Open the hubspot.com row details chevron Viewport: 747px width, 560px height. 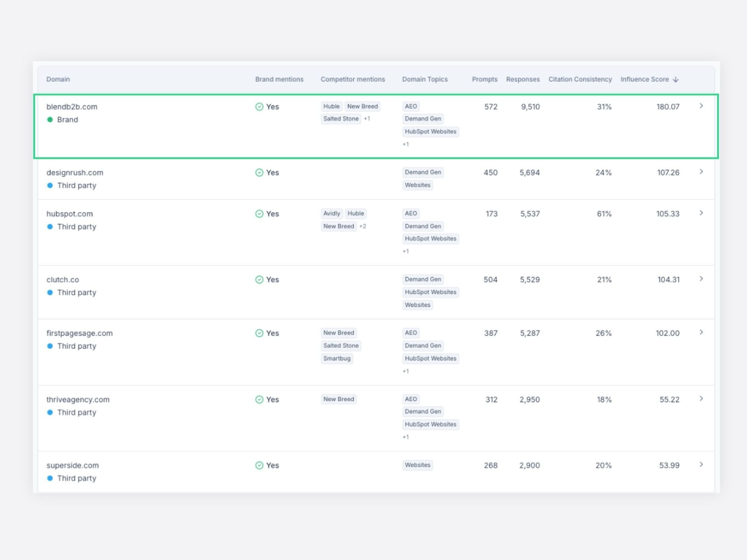(x=701, y=213)
